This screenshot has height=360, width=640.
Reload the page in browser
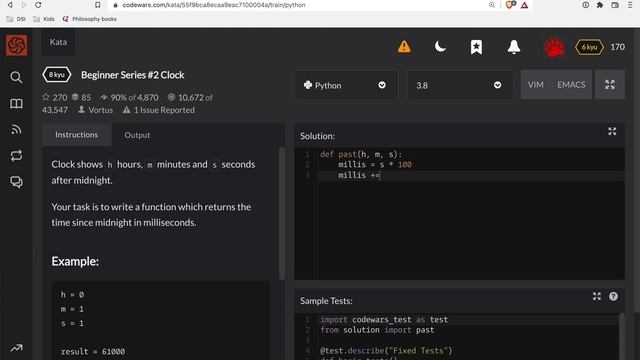click(x=38, y=5)
